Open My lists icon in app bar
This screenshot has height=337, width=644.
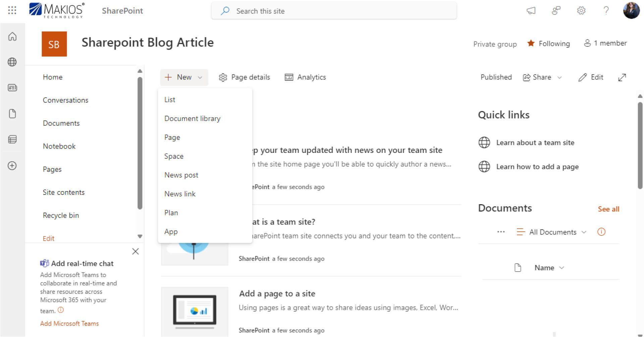coord(12,139)
